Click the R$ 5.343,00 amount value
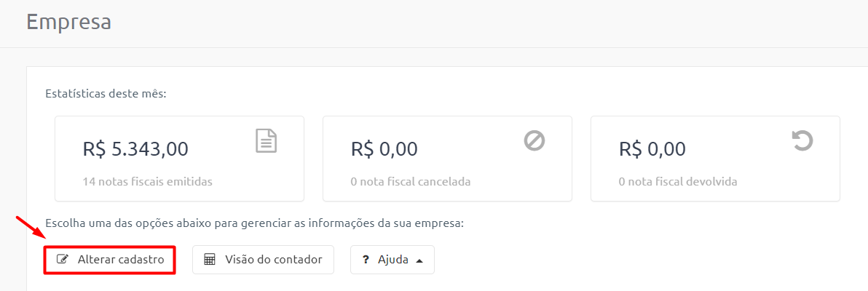Image resolution: width=868 pixels, height=291 pixels. [135, 149]
